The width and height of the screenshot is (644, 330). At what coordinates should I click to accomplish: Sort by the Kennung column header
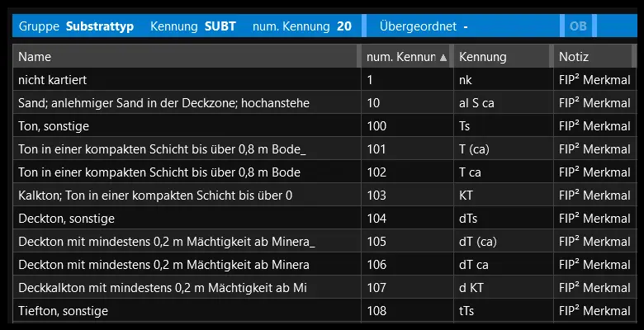click(500, 57)
